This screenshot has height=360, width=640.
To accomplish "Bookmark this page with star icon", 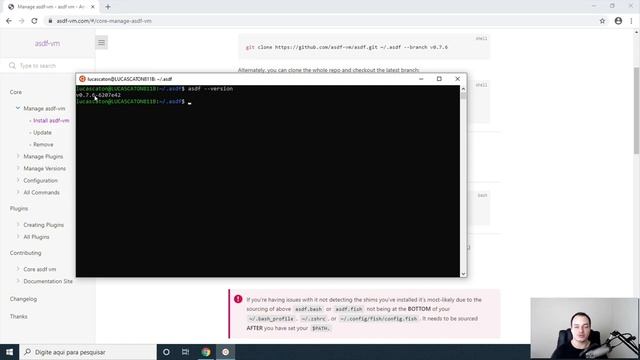I will pyautogui.click(x=602, y=21).
